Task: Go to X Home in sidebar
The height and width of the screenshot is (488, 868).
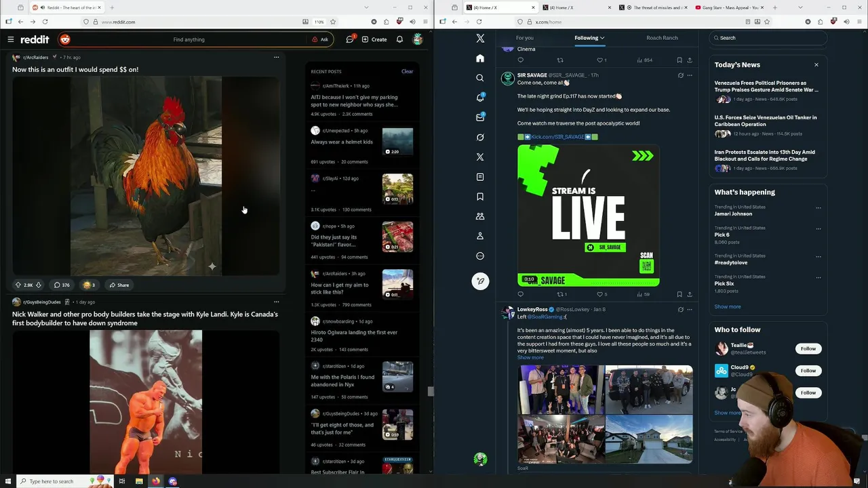Action: coord(480,58)
